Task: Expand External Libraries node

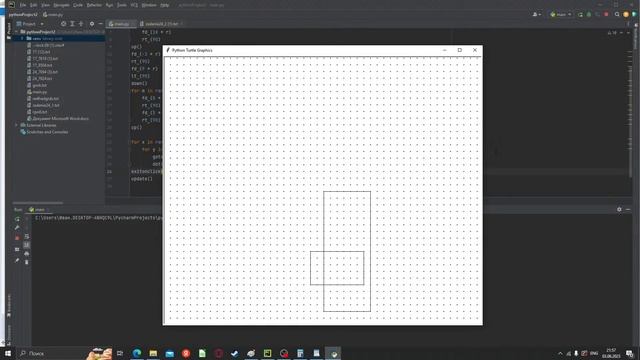Action: tap(17, 125)
